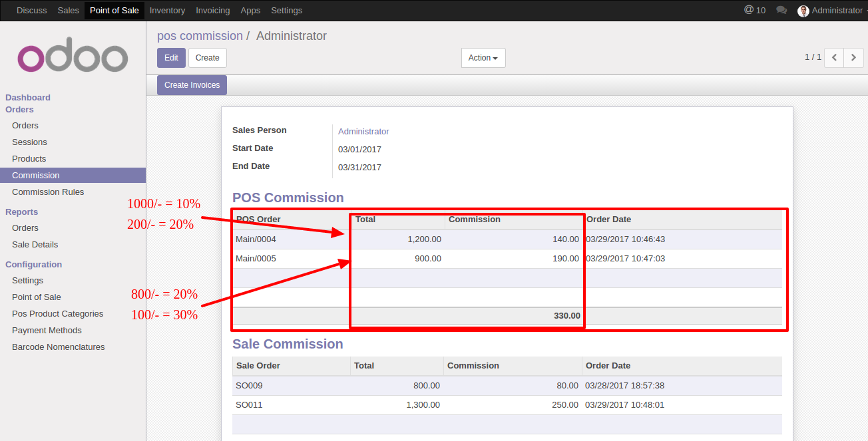Click the 03/29/2017 10:47:03 order date
Image resolution: width=868 pixels, height=441 pixels.
pos(626,259)
